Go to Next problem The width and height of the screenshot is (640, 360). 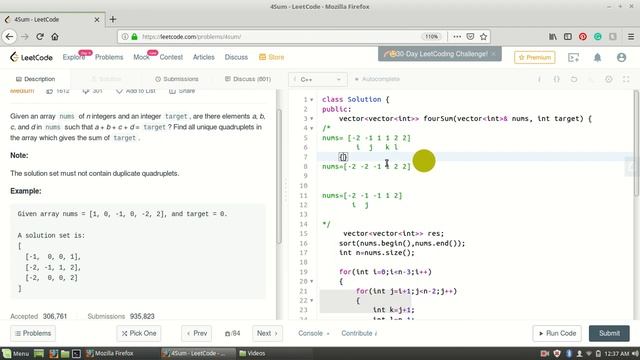coord(267,333)
